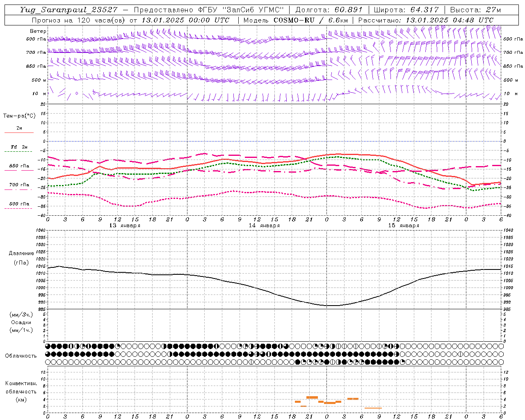525x420 pixels.
Task: Select the Высота: 27м header entry
Action: pyautogui.click(x=475, y=10)
